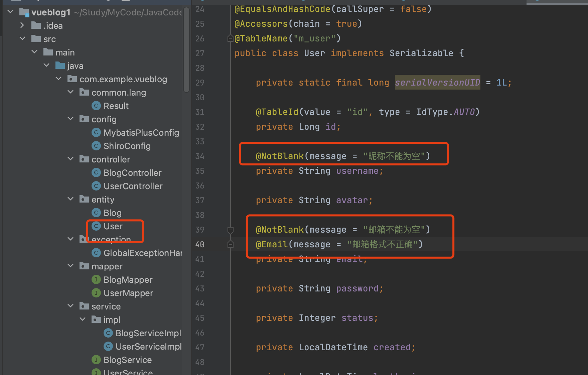This screenshot has height=375, width=588.
Task: Select ShiroConfig in project tree
Action: coord(127,146)
